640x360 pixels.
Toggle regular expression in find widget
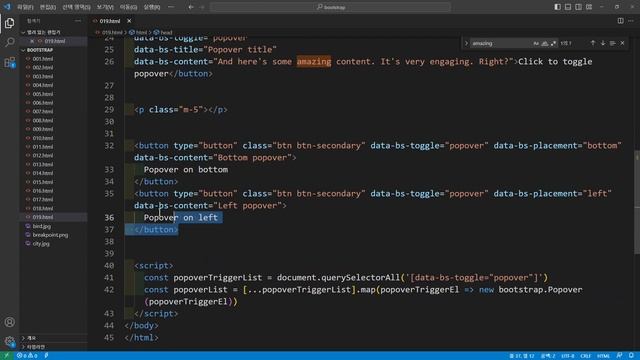point(553,43)
